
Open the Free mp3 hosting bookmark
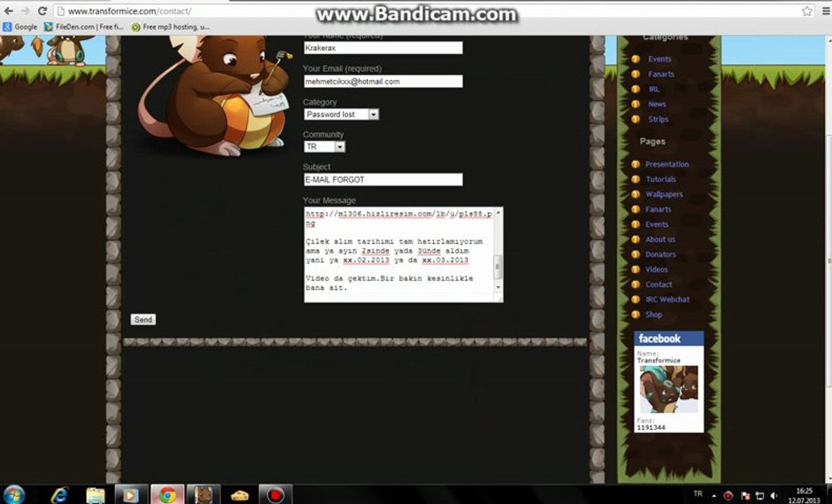click(x=170, y=27)
